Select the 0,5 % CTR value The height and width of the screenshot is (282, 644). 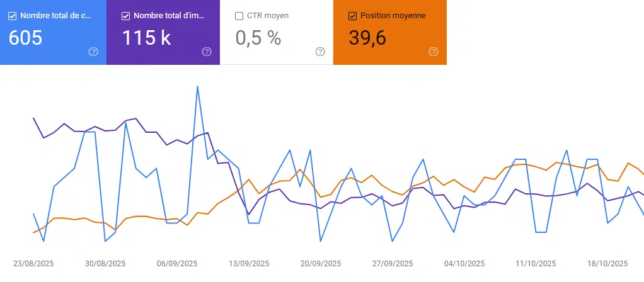pyautogui.click(x=258, y=38)
